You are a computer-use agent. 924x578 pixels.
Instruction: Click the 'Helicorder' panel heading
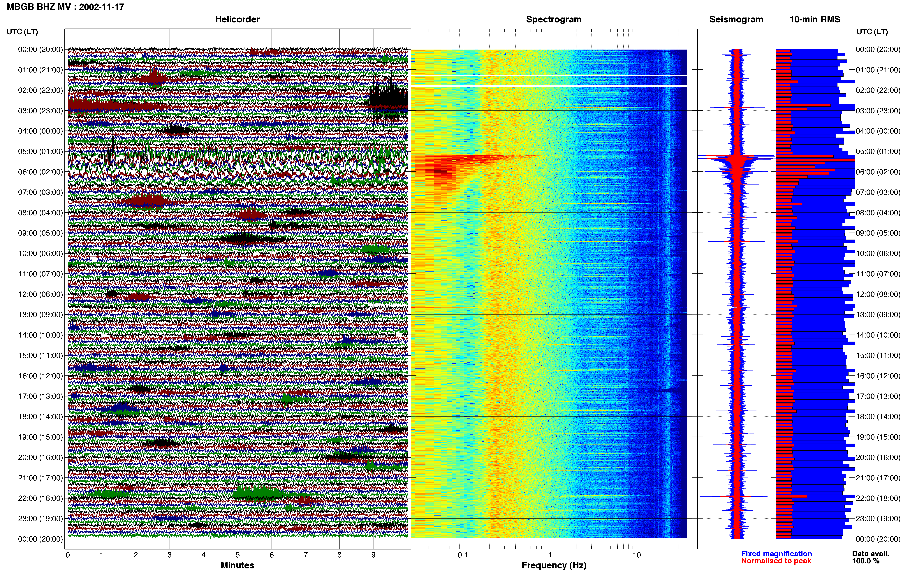pos(237,19)
